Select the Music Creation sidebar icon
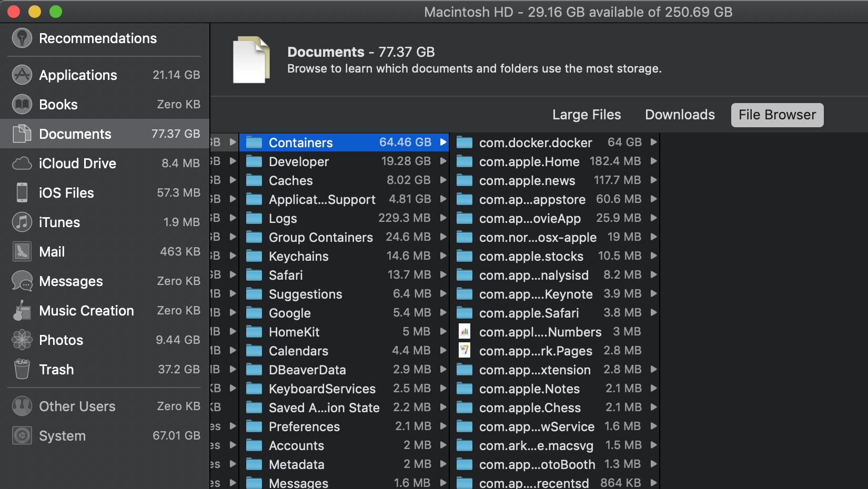The width and height of the screenshot is (868, 489). coord(22,310)
